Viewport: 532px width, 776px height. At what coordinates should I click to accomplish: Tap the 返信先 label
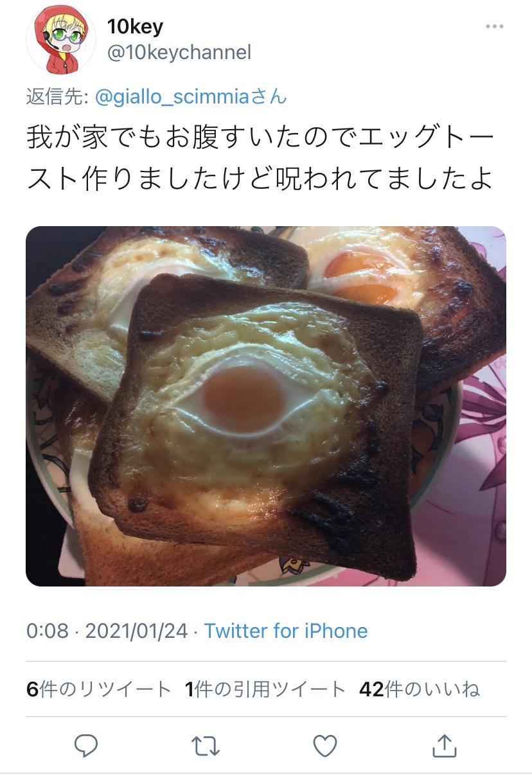pos(57,97)
